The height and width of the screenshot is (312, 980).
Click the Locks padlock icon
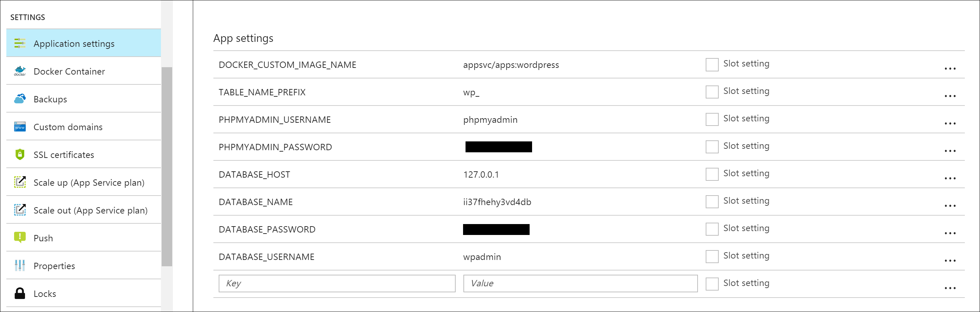click(20, 293)
